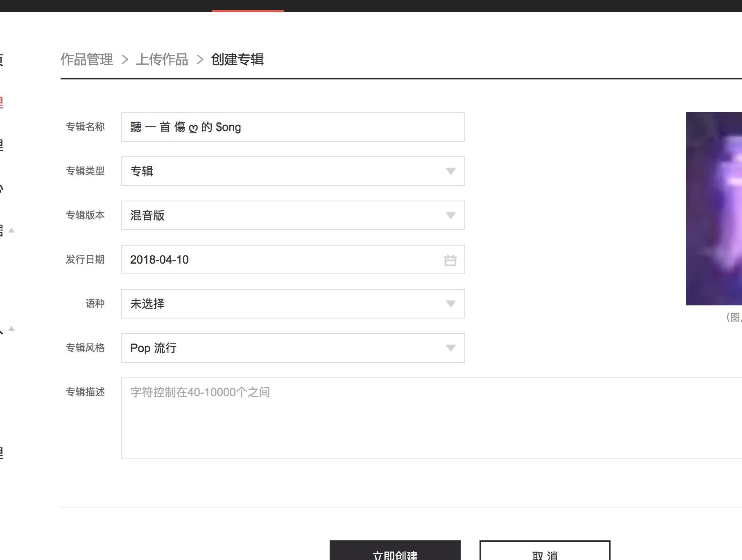742x560 pixels.
Task: Click the 创建专辑 breadcrumb title
Action: pos(237,60)
